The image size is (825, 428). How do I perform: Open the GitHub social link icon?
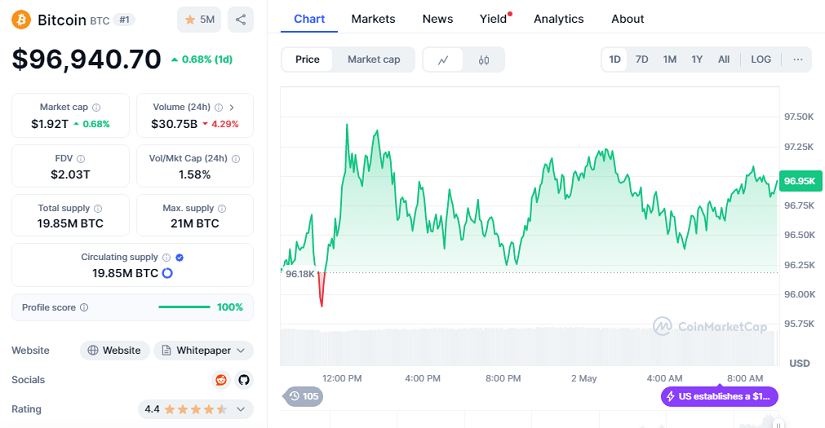coord(242,380)
